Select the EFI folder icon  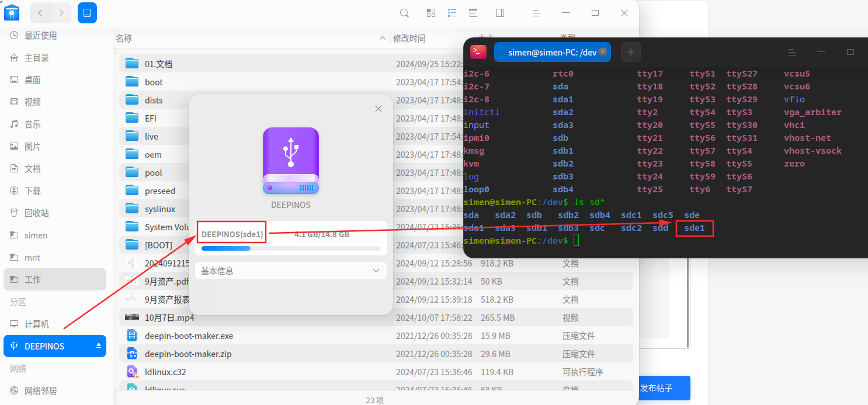(x=132, y=118)
